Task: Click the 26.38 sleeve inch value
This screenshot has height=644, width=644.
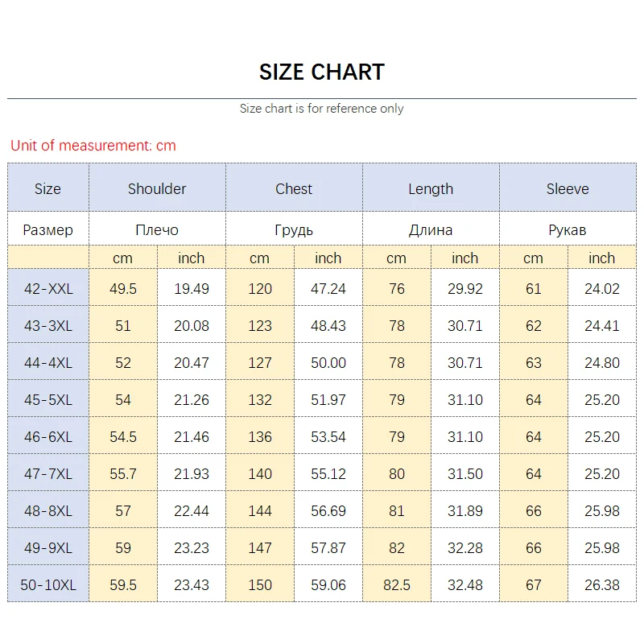Action: tap(602, 585)
